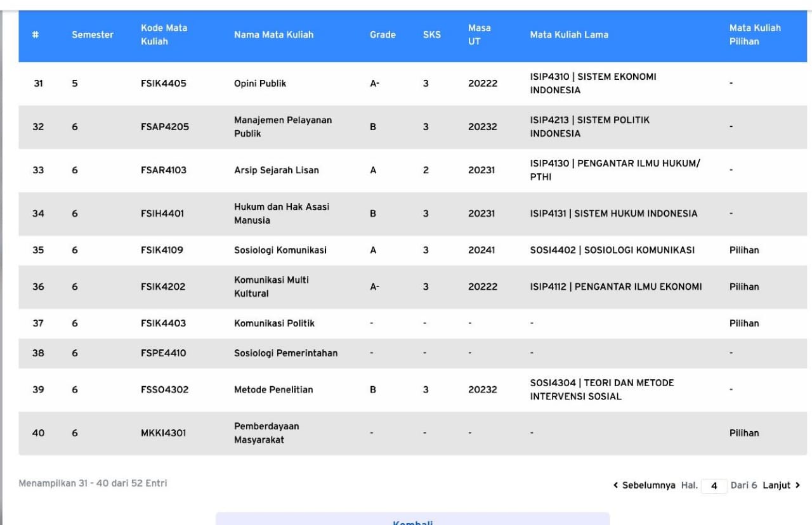
Task: Click grade B in Metode Penelitian row
Action: (373, 389)
